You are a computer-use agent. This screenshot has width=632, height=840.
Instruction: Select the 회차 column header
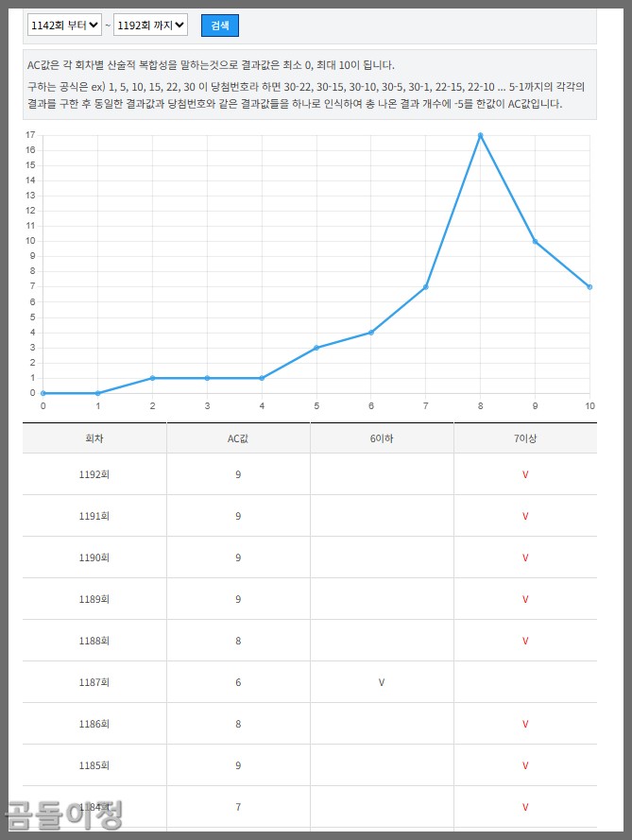tap(94, 438)
